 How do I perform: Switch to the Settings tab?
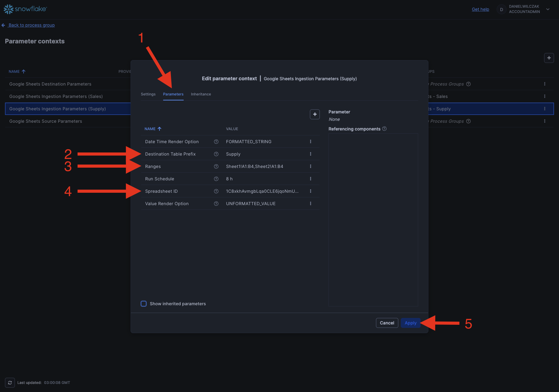[148, 94]
